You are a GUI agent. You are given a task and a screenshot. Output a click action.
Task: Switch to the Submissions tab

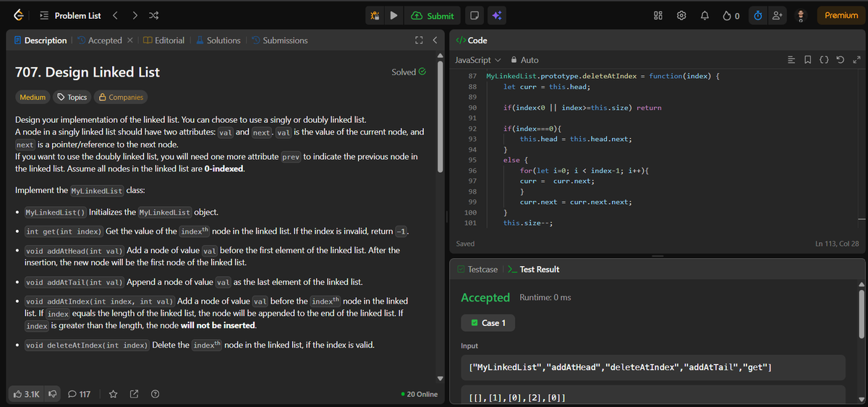(x=279, y=40)
